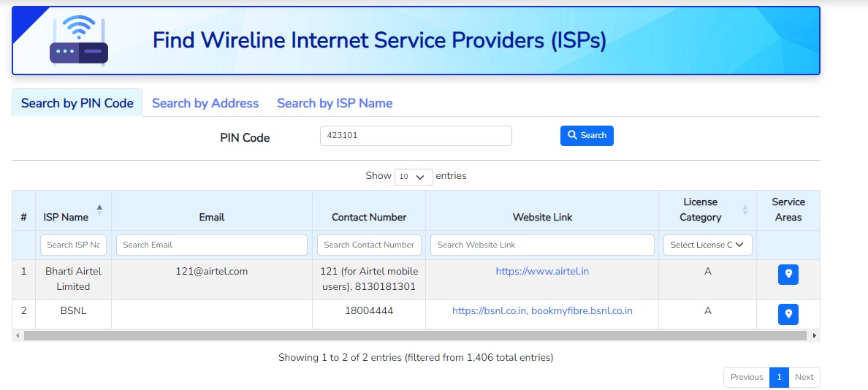Click Airtel contact number cell 8130181301
This screenshot has height=390, width=868.
click(x=369, y=280)
